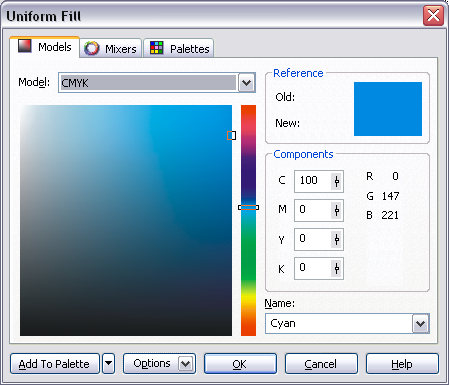Expand the Options dropdown button
Image resolution: width=449 pixels, height=385 pixels.
(185, 363)
